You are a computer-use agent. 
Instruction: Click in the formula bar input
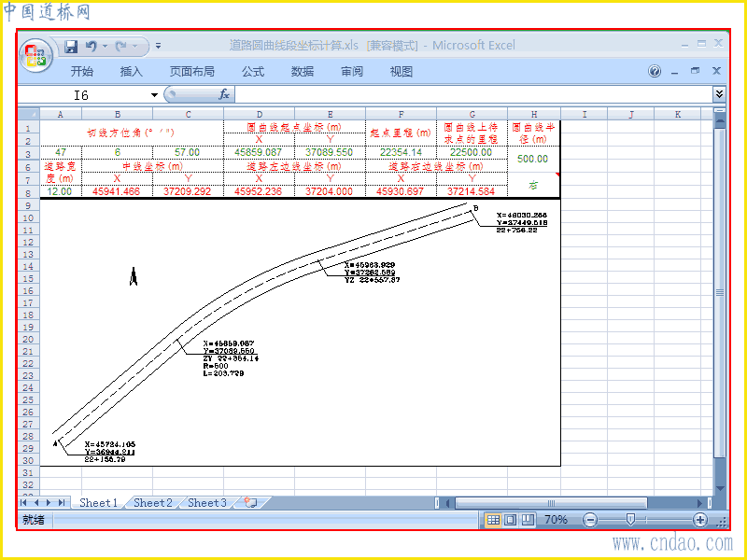474,94
